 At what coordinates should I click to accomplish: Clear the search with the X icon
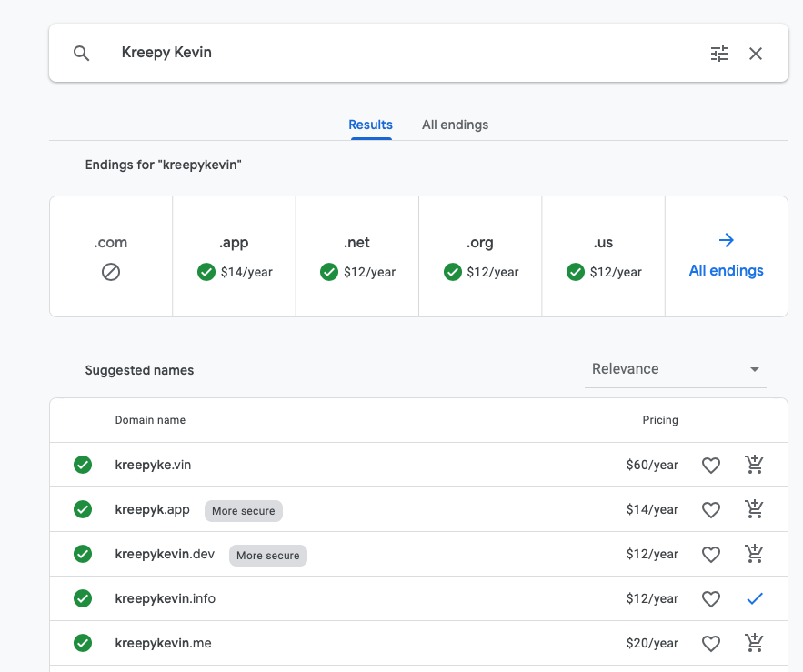(756, 54)
